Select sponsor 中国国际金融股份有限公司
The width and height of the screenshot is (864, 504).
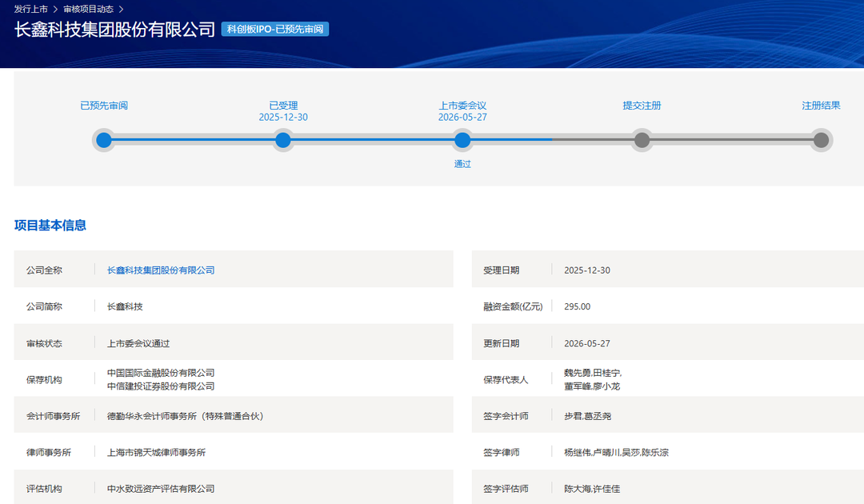(161, 373)
